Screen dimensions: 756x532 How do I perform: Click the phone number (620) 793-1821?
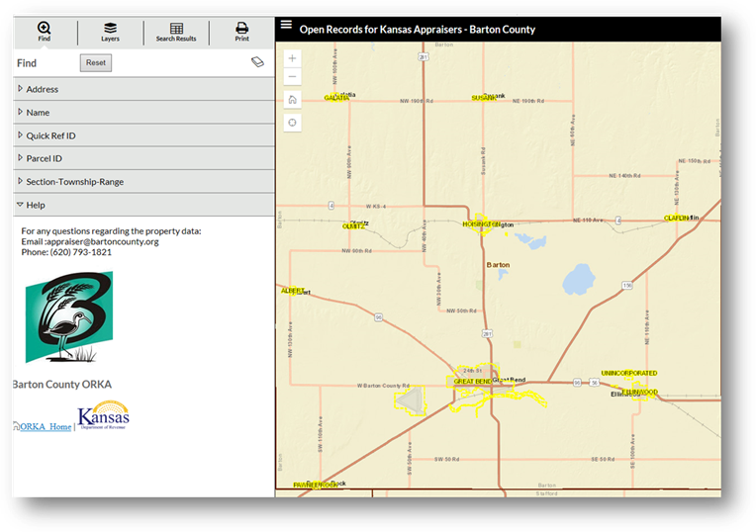(x=80, y=252)
